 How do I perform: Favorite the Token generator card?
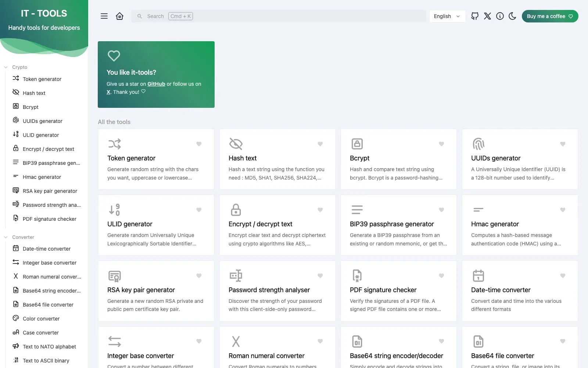tap(199, 144)
